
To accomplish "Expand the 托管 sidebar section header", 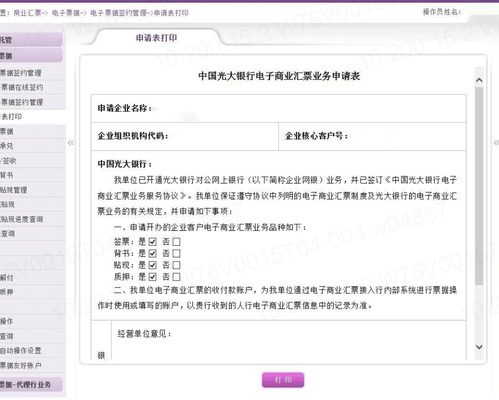I will (31, 40).
